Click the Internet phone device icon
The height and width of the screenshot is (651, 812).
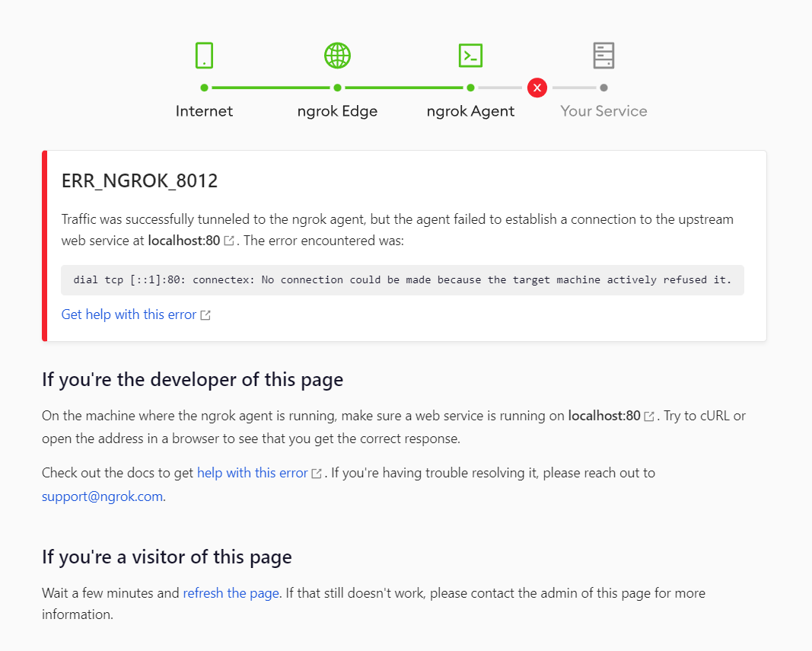204,56
